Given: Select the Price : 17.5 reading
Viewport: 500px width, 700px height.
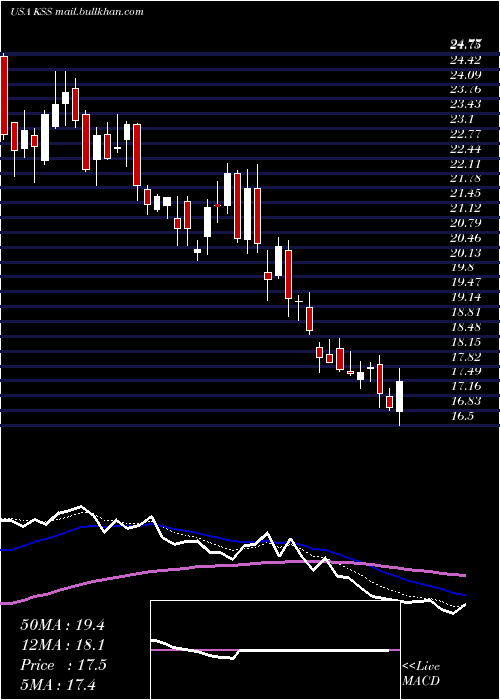Looking at the screenshot, I should pos(63,665).
